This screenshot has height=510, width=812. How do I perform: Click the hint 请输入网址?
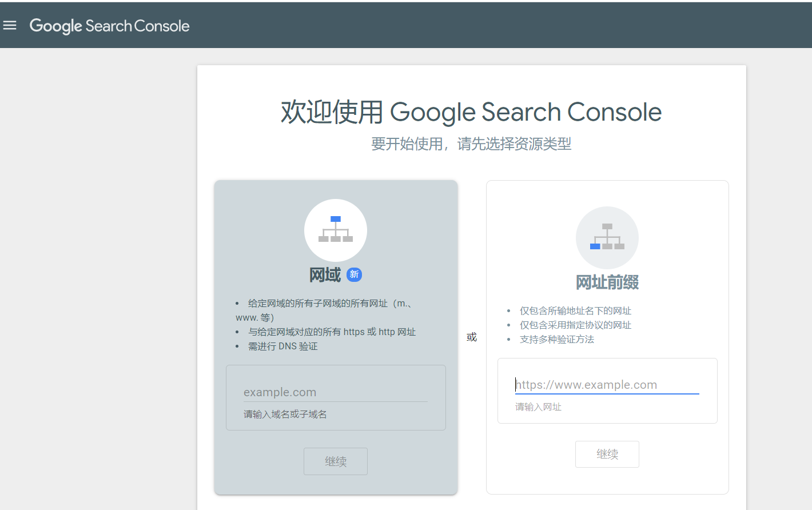(x=538, y=407)
